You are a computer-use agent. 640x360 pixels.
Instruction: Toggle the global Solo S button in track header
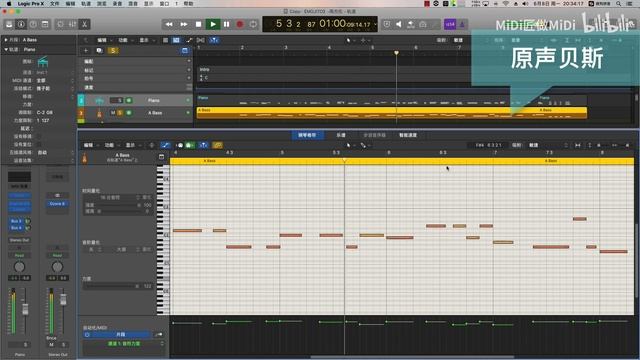pos(113,51)
